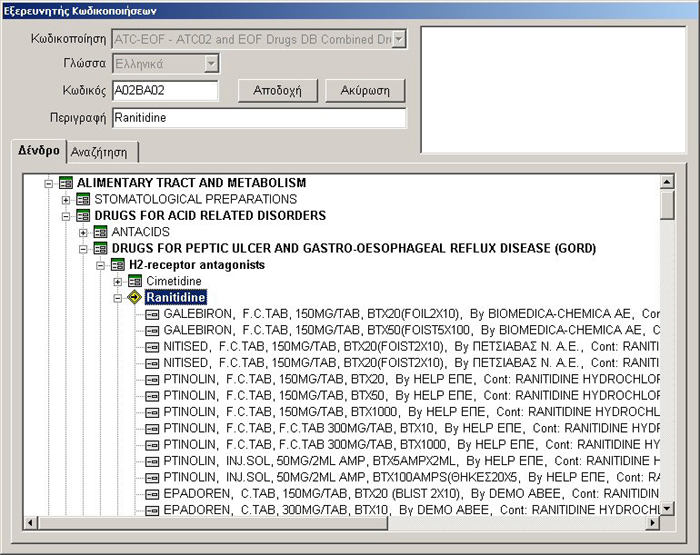The height and width of the screenshot is (555, 700).
Task: Click the icon of PTINOLIN 300MG/TAB BTX10 row
Action: tap(152, 429)
